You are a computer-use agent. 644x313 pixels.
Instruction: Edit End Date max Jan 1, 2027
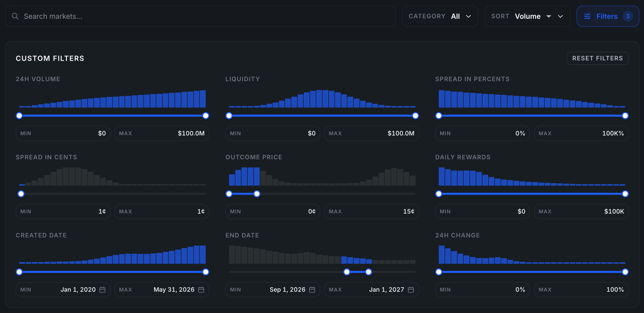click(372, 290)
